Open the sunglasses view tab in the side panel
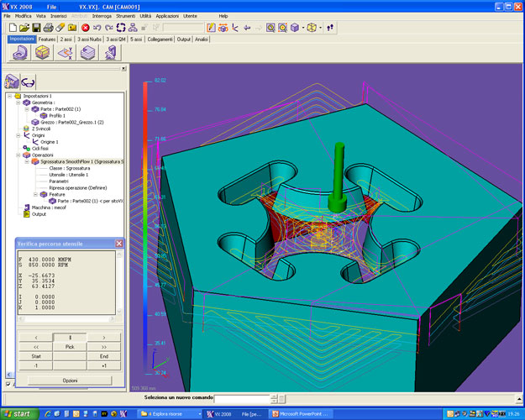The height and width of the screenshot is (420, 525). click(29, 82)
